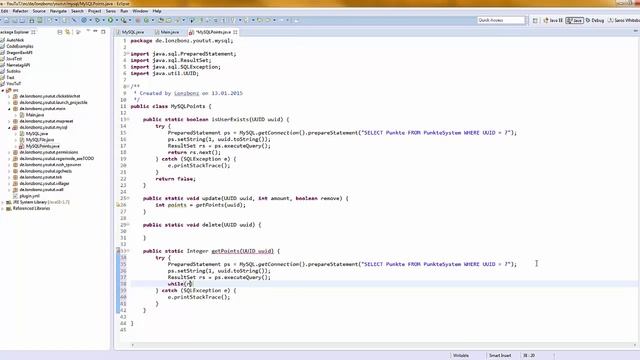Switch to Java perspective button
This screenshot has width=640, height=360.
tap(575, 20)
